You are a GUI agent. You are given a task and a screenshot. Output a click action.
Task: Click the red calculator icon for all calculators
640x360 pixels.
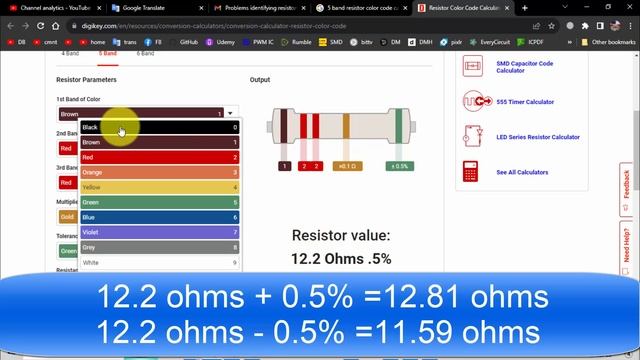[x=470, y=171]
